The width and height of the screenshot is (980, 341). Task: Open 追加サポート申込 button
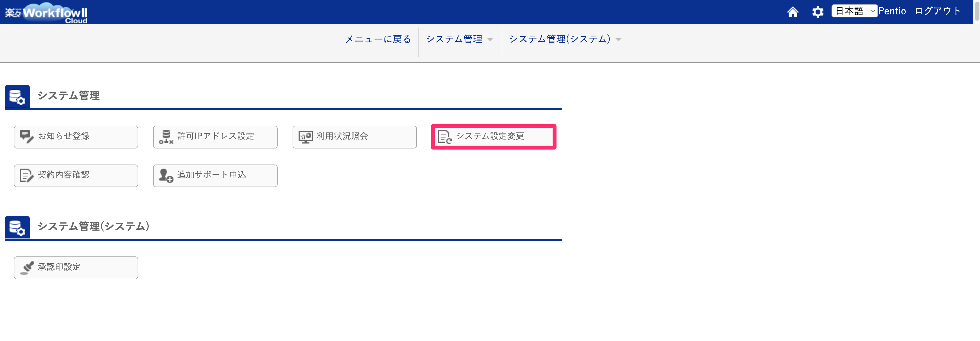point(215,176)
